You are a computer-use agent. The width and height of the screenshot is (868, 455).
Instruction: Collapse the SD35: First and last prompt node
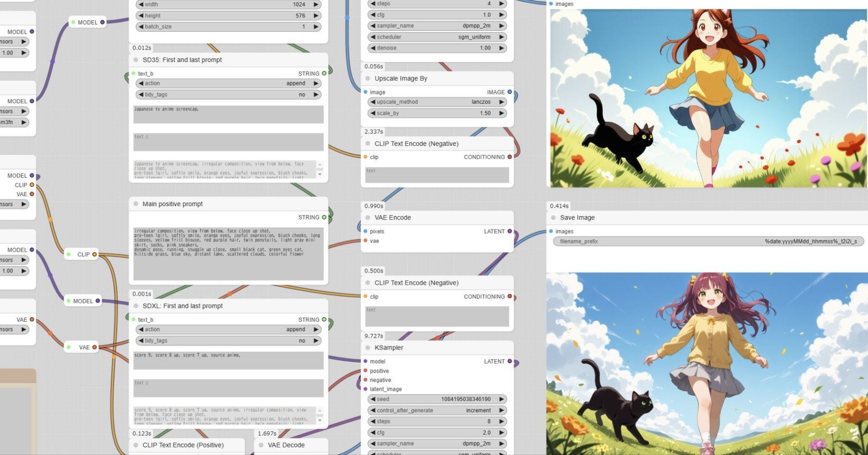coord(136,60)
